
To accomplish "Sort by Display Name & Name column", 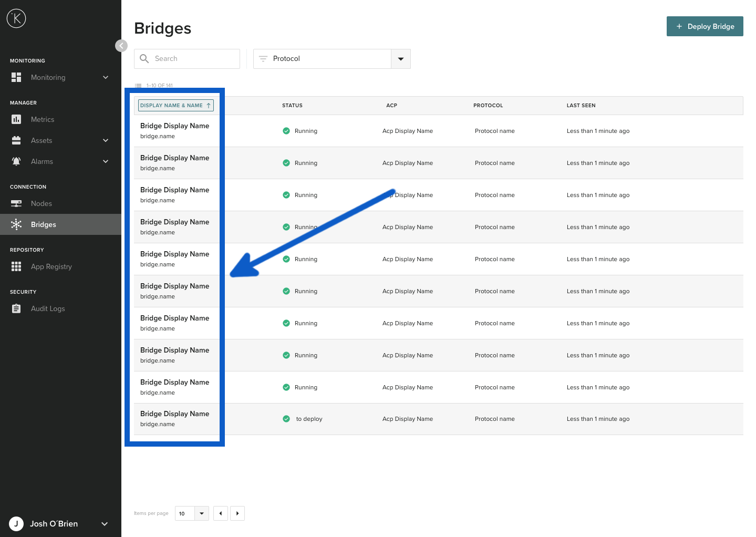I will (175, 106).
